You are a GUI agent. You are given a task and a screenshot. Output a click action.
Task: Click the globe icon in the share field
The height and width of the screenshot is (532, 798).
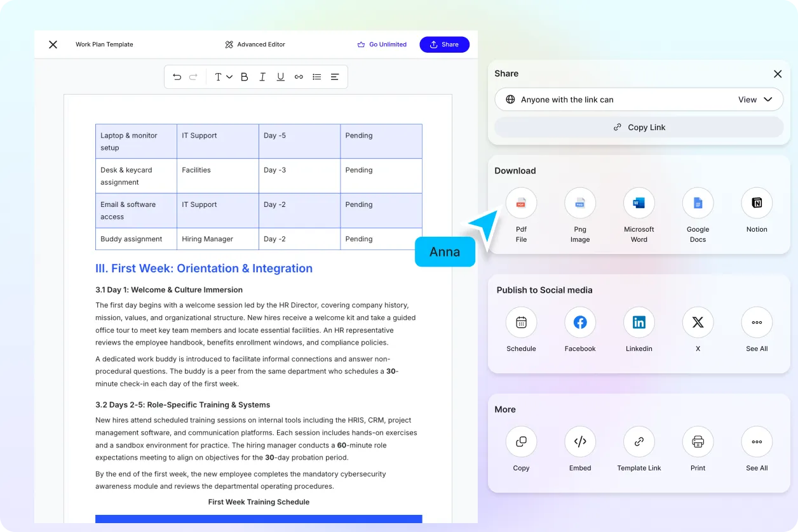click(x=510, y=100)
